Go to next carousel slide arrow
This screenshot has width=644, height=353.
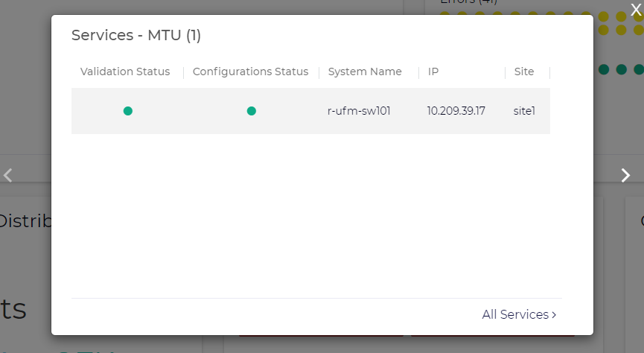click(625, 175)
